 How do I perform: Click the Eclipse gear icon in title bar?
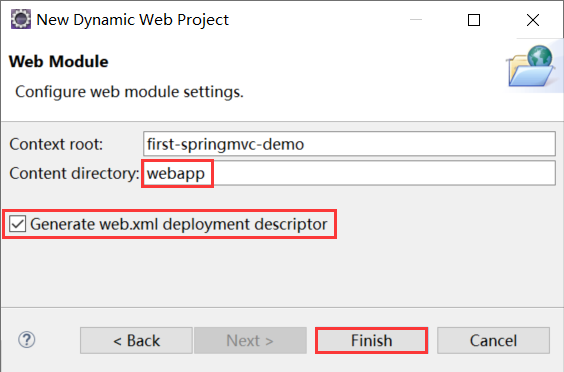(x=21, y=19)
